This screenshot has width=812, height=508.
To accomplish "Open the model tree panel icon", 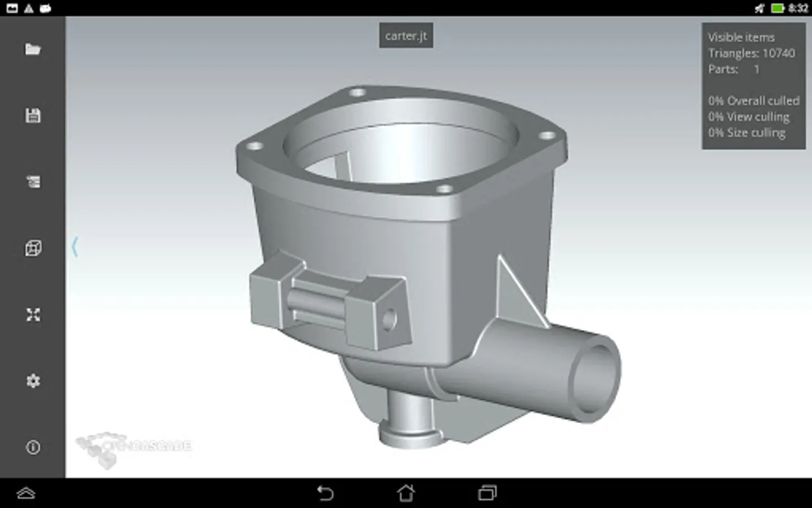I will (33, 182).
